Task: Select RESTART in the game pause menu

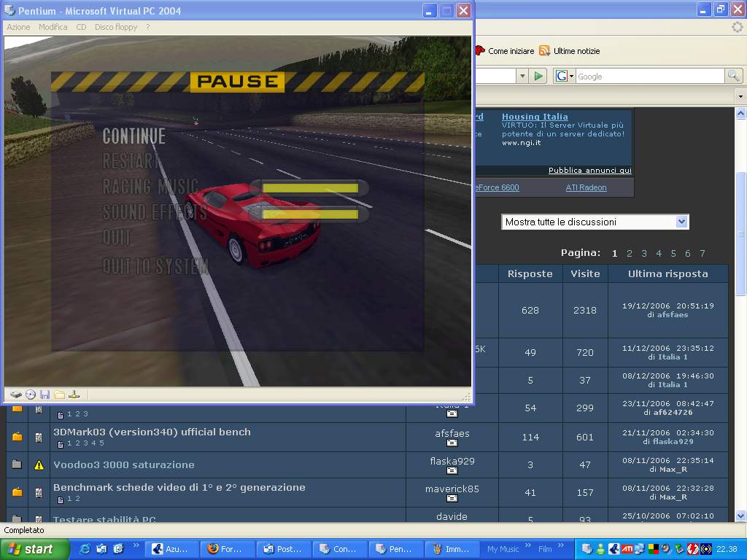Action: [131, 161]
